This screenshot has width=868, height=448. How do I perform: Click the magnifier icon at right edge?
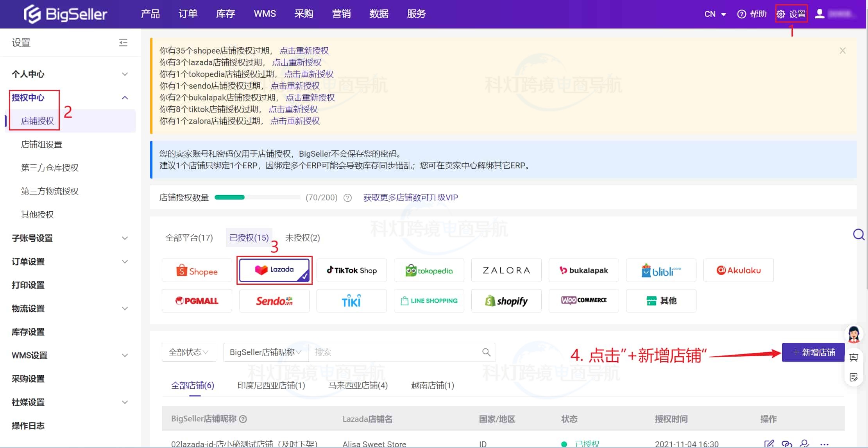(x=859, y=234)
